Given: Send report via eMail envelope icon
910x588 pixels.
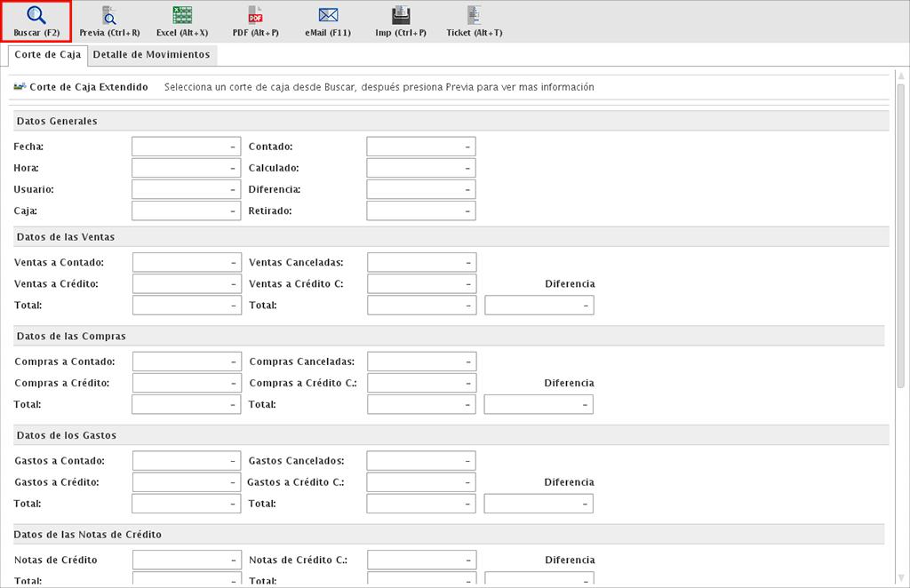Looking at the screenshot, I should click(328, 16).
